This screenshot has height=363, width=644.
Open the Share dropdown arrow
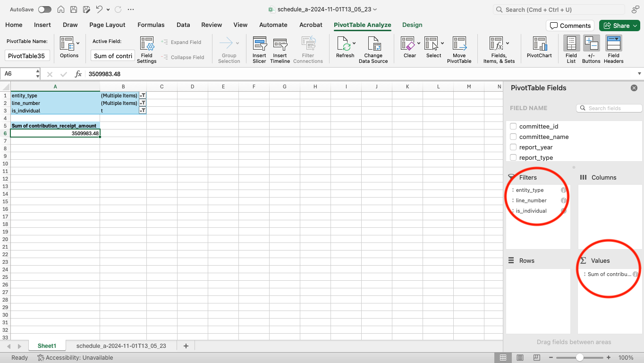[x=634, y=26]
